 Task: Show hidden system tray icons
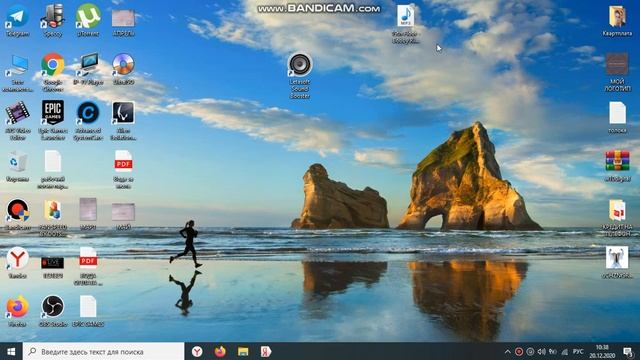coord(507,351)
